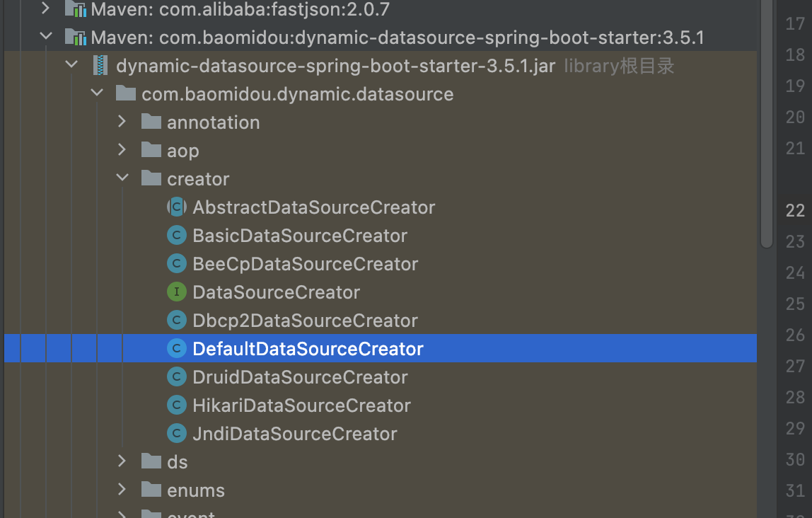Screen dimensions: 812x518
Task: Expand the fastjson Maven library node
Action: 45,8
